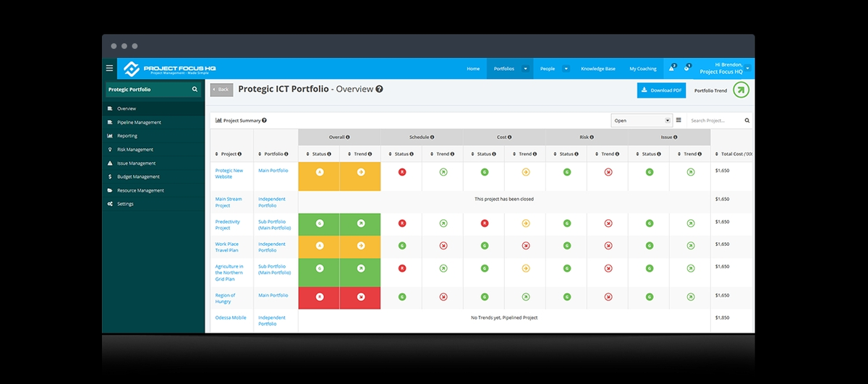Click green Overall Status cell for Predectivity Project

[319, 224]
